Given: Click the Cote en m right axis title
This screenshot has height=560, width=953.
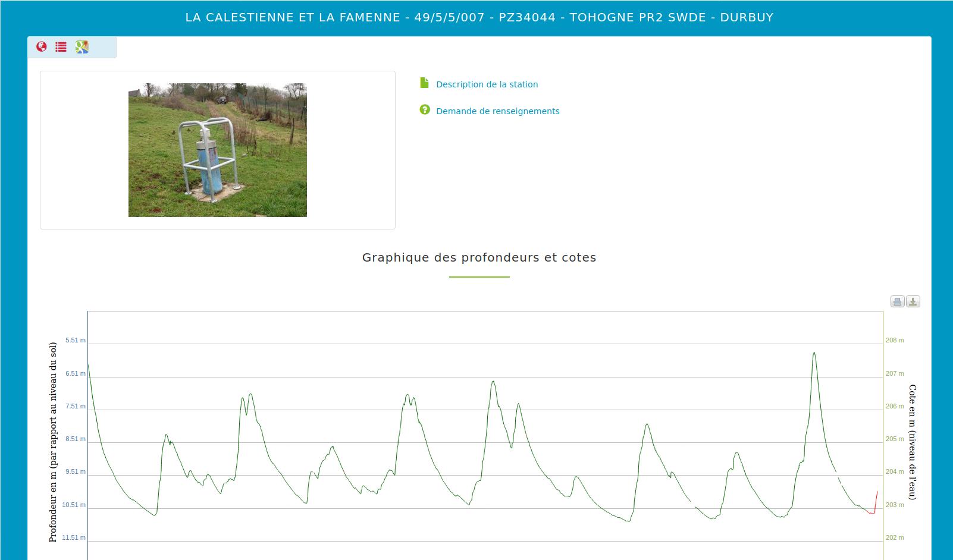Looking at the screenshot, I should (912, 442).
